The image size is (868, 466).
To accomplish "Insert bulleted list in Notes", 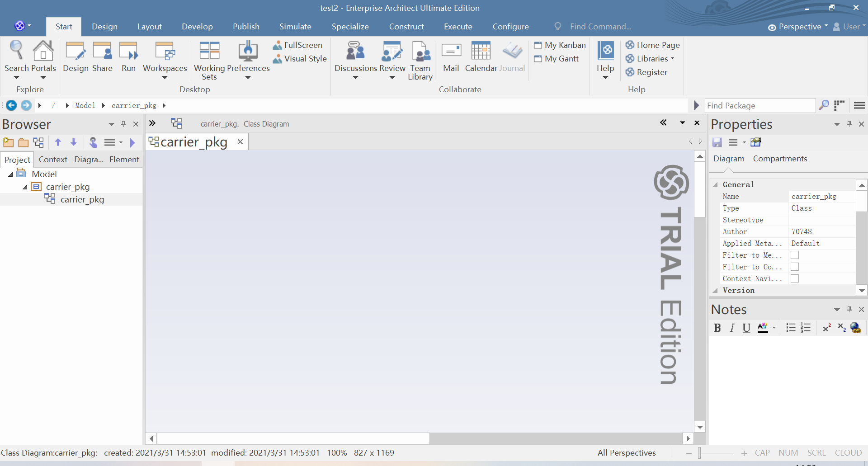I will coord(791,328).
